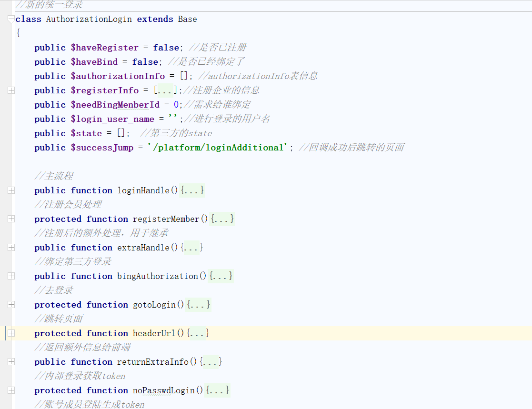Unfold returnExtraInfo using its gutter plus icon
This screenshot has height=409, width=532.
11,362
